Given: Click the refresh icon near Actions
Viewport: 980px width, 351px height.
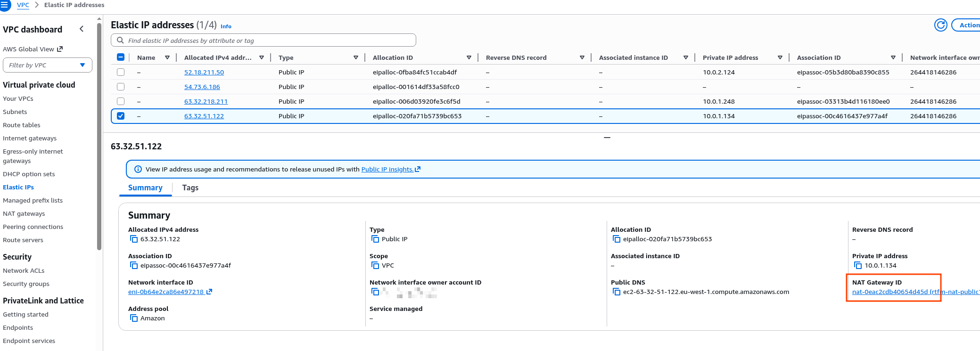Looking at the screenshot, I should pyautogui.click(x=940, y=25).
